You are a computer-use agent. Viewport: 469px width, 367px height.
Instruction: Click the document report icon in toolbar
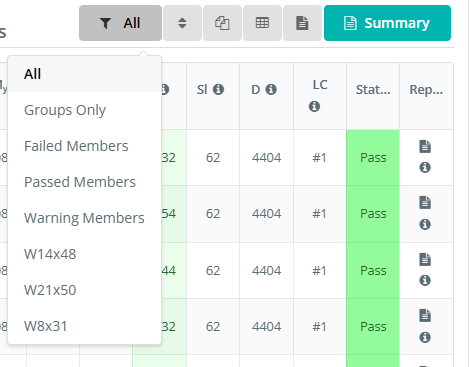click(302, 23)
